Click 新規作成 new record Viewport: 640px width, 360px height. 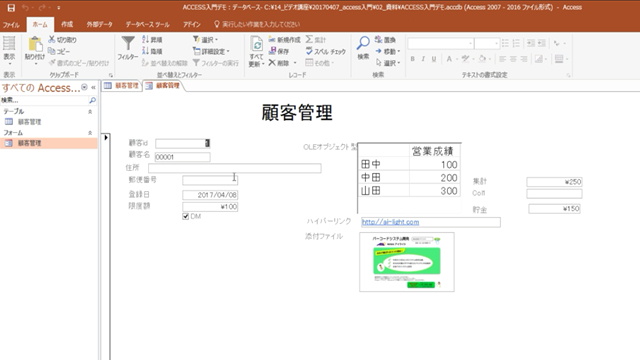[x=284, y=40]
